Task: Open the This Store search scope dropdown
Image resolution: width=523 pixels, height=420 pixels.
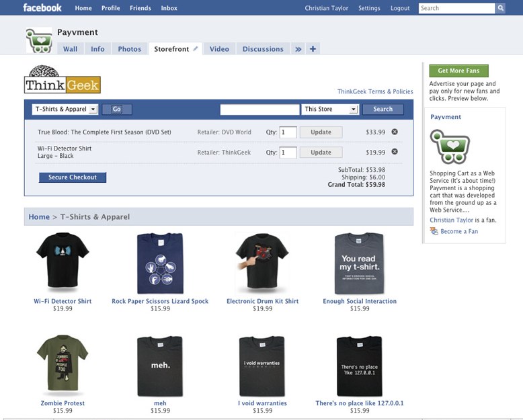Action: coord(330,110)
